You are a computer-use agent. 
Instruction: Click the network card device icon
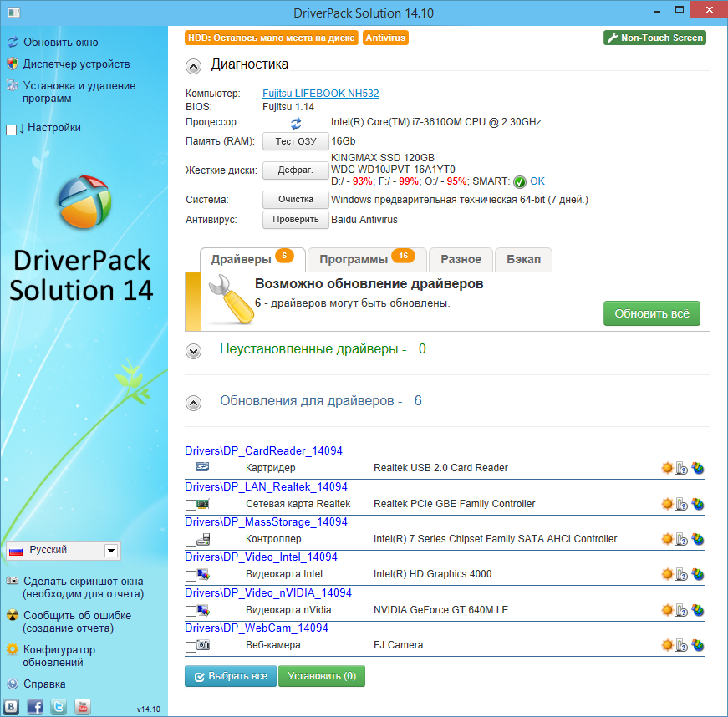pos(203,504)
